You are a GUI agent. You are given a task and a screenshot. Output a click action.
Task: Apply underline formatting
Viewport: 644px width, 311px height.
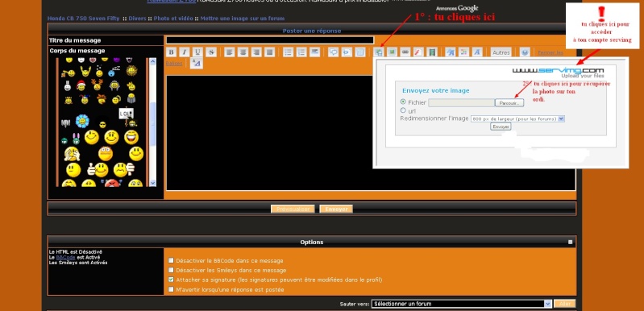[x=197, y=52]
